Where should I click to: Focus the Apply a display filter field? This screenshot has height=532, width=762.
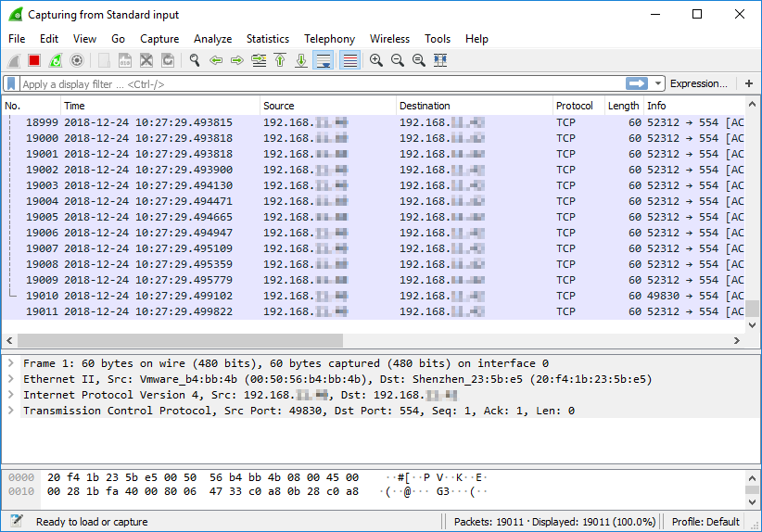click(323, 84)
